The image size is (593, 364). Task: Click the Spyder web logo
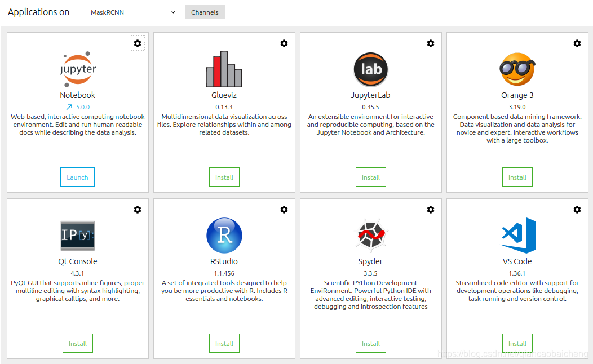[371, 235]
